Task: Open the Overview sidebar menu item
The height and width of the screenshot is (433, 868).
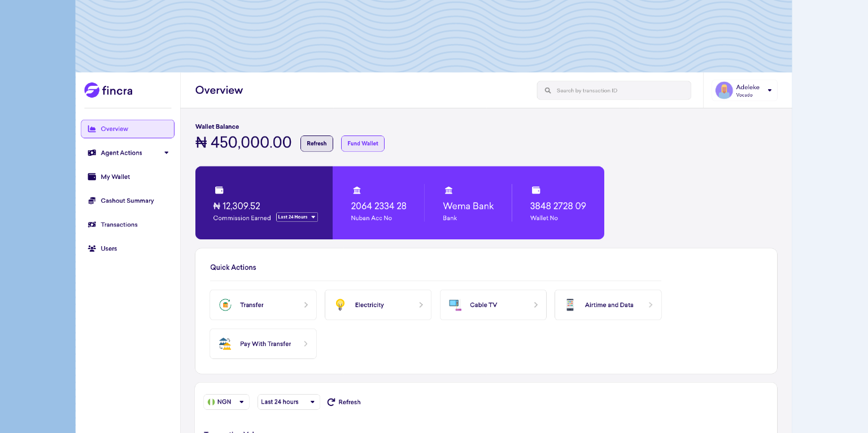Action: tap(128, 129)
